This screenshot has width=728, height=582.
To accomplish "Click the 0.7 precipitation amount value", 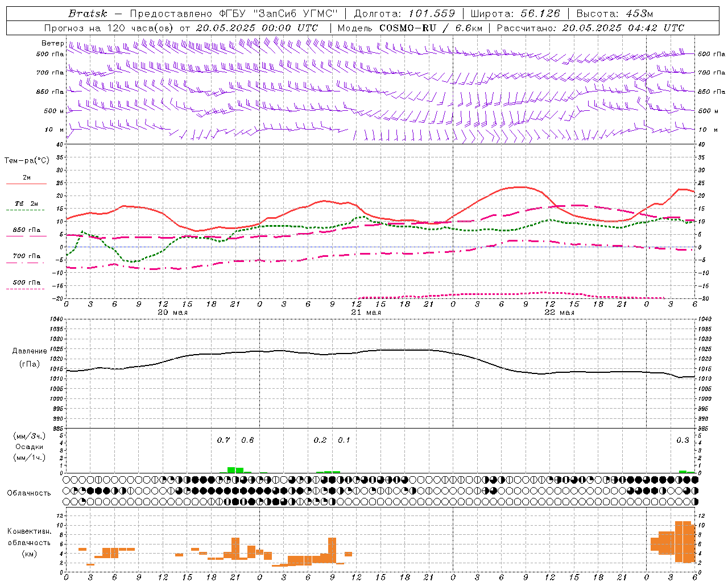I will [224, 440].
